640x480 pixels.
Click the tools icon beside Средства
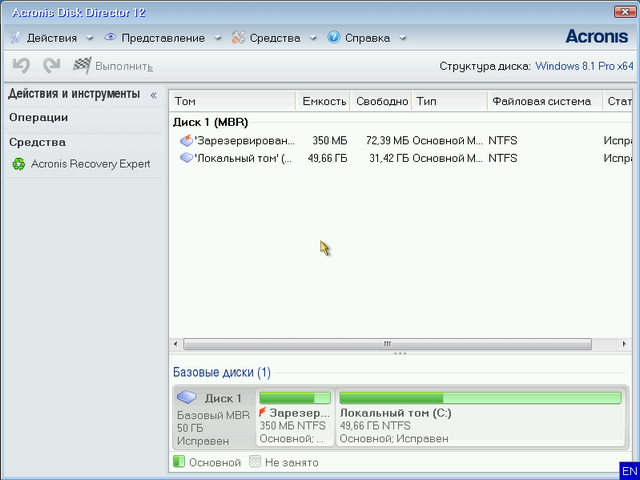238,38
